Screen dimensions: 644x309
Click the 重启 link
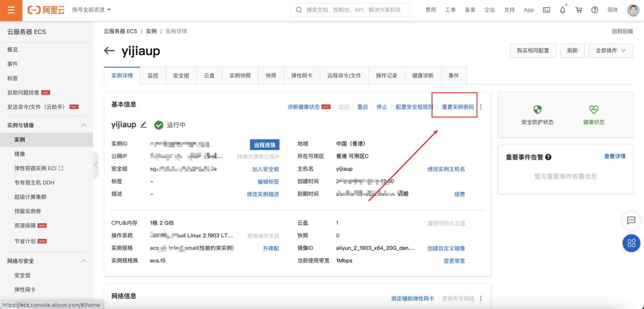(x=363, y=107)
